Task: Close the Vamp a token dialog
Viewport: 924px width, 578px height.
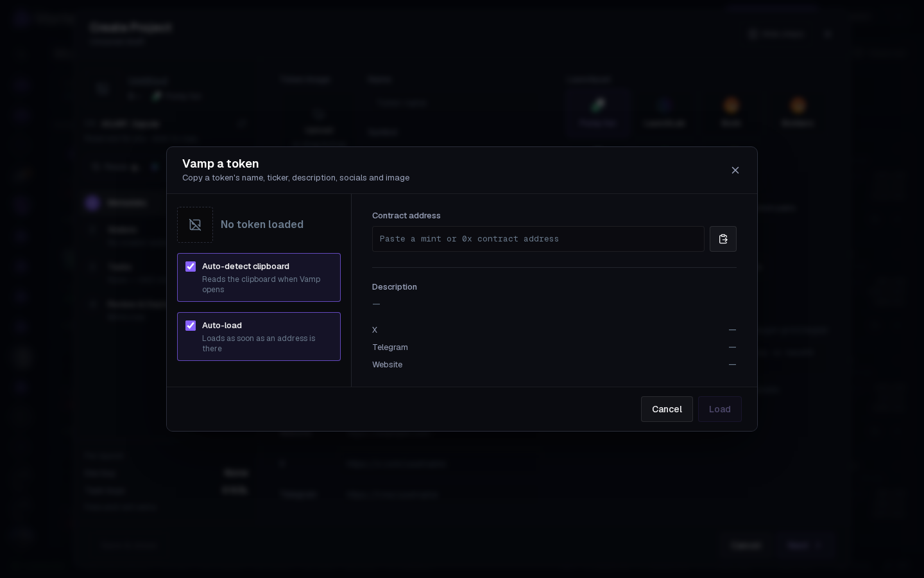Action: pyautogui.click(x=735, y=170)
